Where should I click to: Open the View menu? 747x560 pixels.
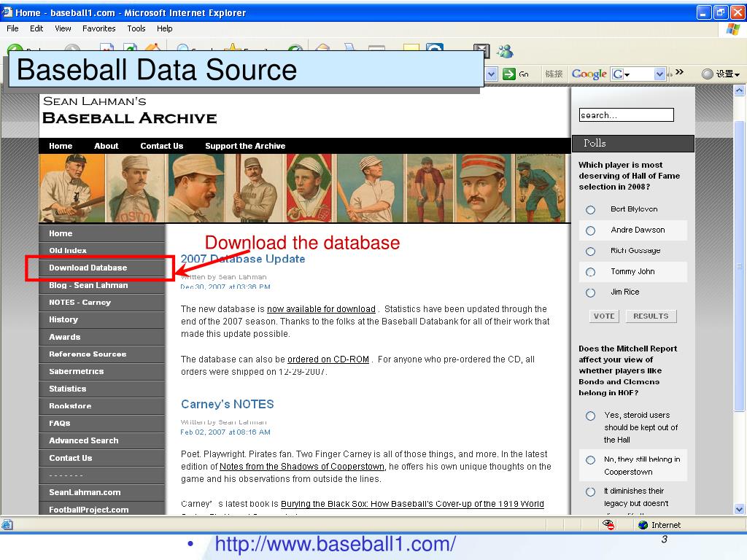click(x=63, y=28)
